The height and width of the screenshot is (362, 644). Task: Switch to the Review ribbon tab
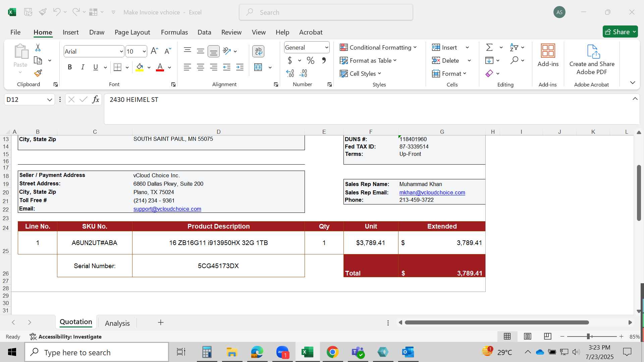click(x=231, y=32)
